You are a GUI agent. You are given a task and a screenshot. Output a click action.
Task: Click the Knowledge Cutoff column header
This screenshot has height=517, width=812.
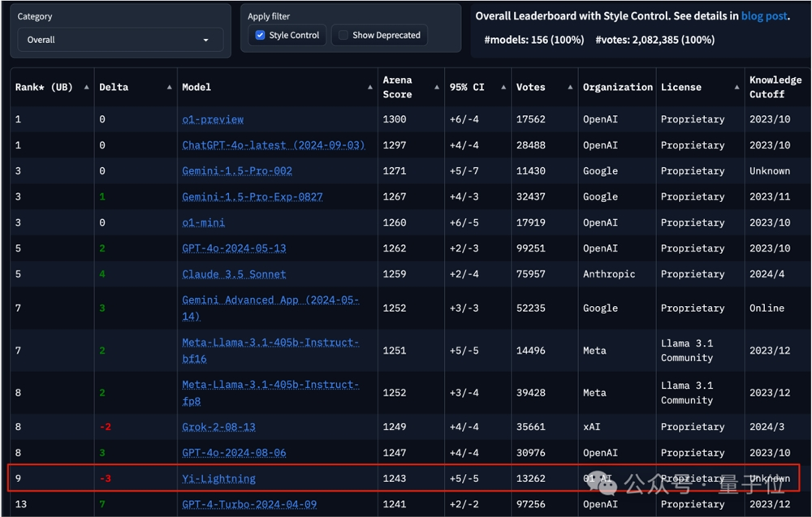[x=777, y=88]
